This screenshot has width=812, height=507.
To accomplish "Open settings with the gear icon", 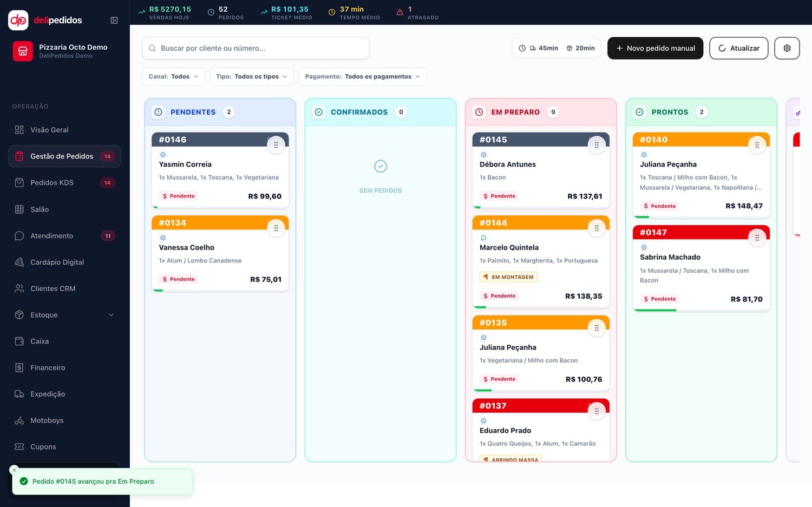I will (x=787, y=48).
